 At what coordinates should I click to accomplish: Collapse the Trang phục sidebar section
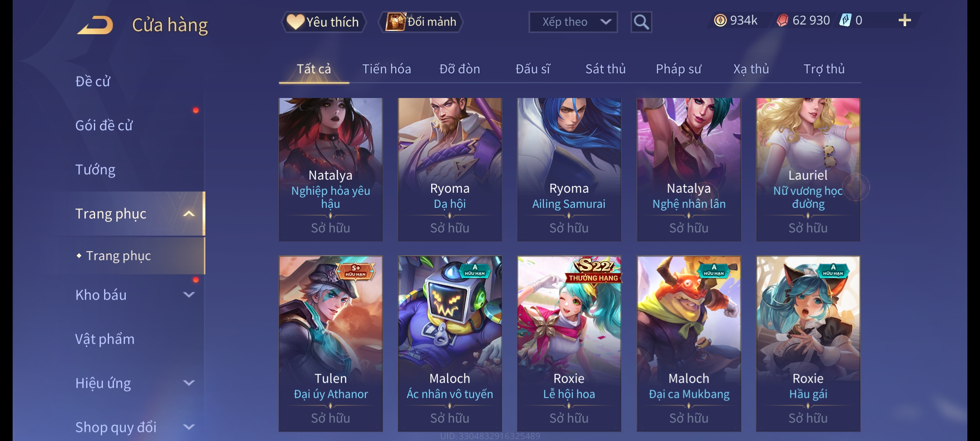click(189, 214)
